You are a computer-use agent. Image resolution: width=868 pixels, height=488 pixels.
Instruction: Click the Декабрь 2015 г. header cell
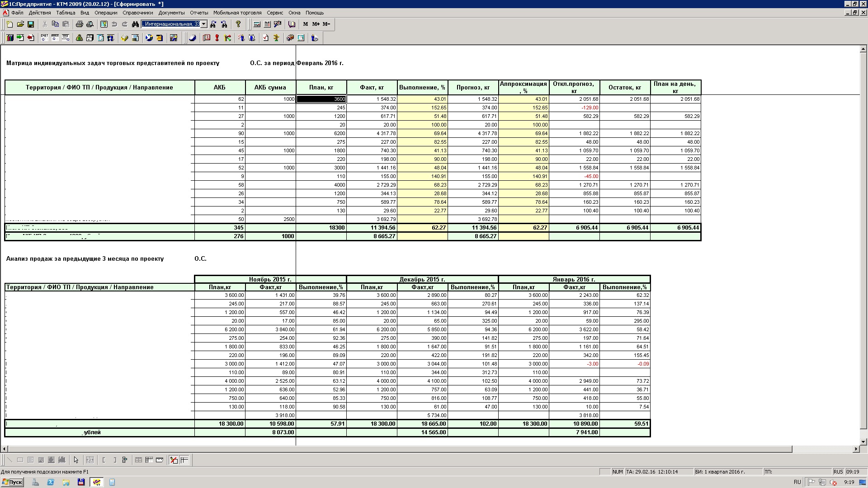point(422,279)
